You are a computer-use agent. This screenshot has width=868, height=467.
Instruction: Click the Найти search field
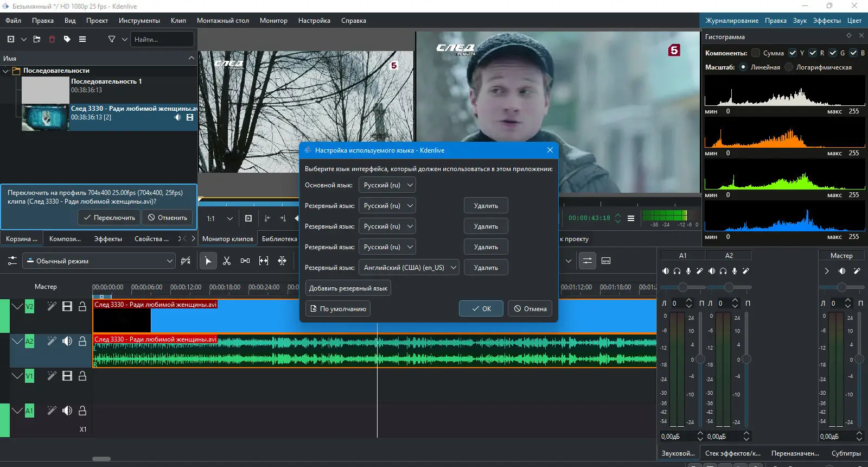[162, 39]
